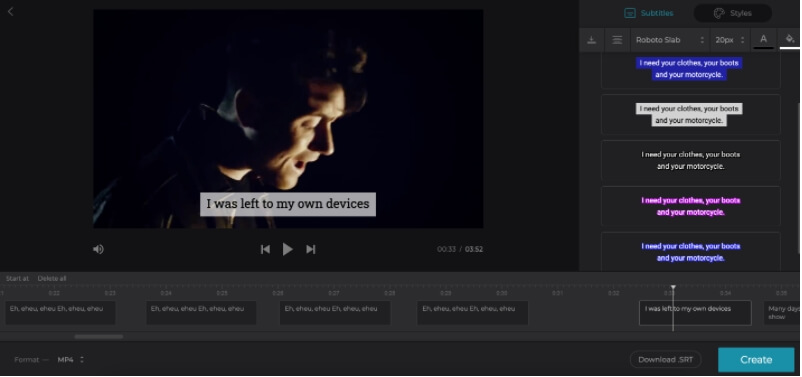802x377 pixels.
Task: Select the gray background subtitle style
Action: pos(690,115)
